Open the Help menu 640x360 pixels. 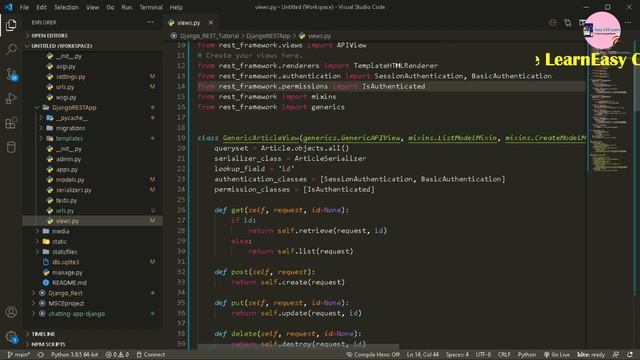coord(176,7)
